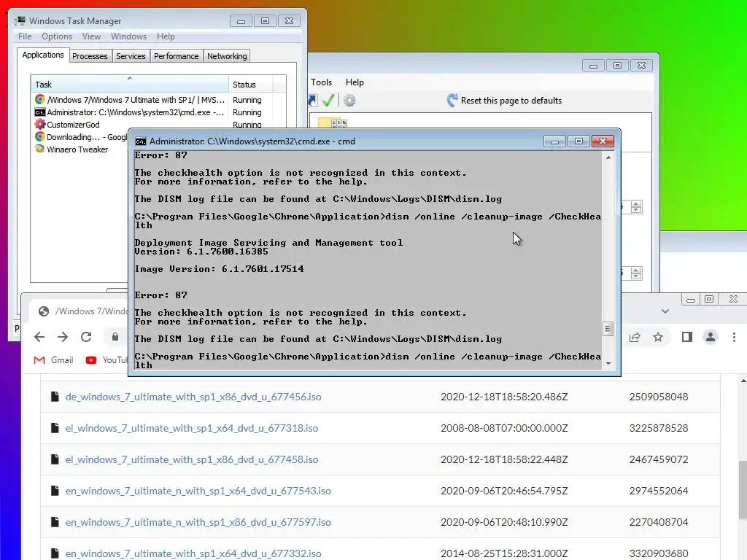Open the YouTube bookmark
747x560 pixels.
[107, 360]
